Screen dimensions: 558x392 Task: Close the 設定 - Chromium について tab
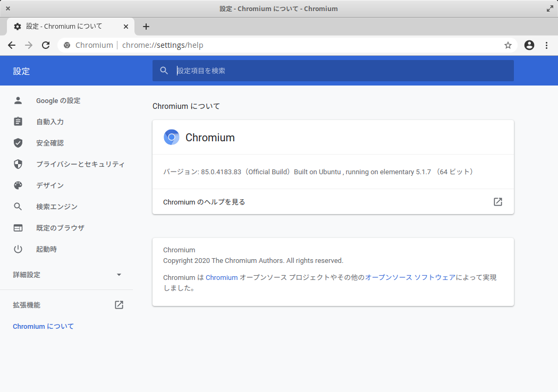125,27
